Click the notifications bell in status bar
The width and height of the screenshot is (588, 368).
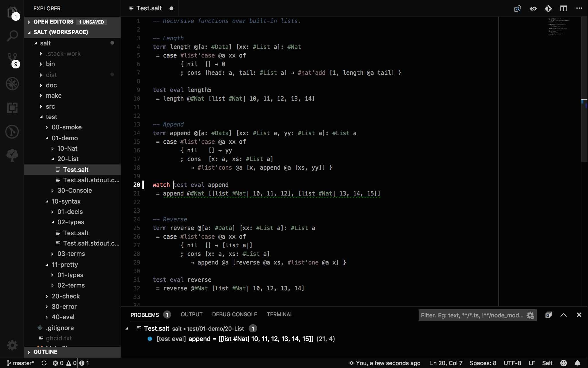578,363
